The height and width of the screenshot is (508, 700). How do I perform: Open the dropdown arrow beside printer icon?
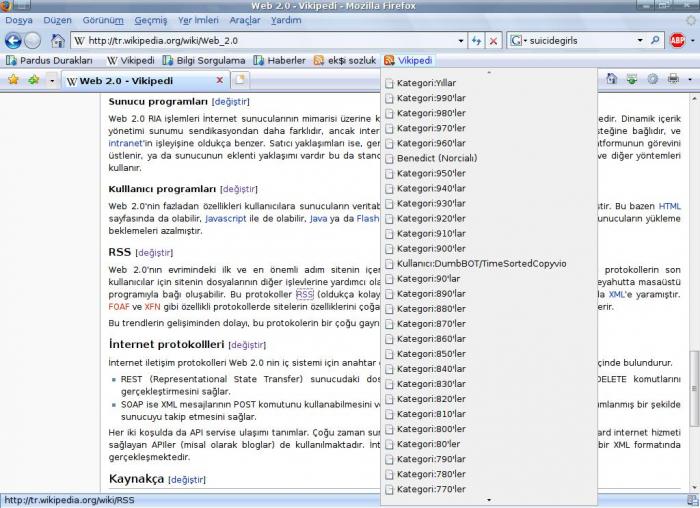pos(688,79)
